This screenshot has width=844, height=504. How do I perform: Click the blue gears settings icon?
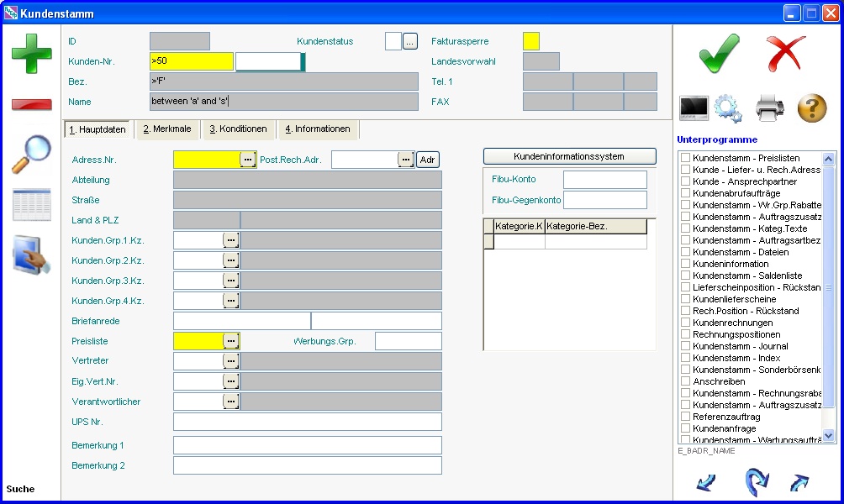[x=727, y=108]
